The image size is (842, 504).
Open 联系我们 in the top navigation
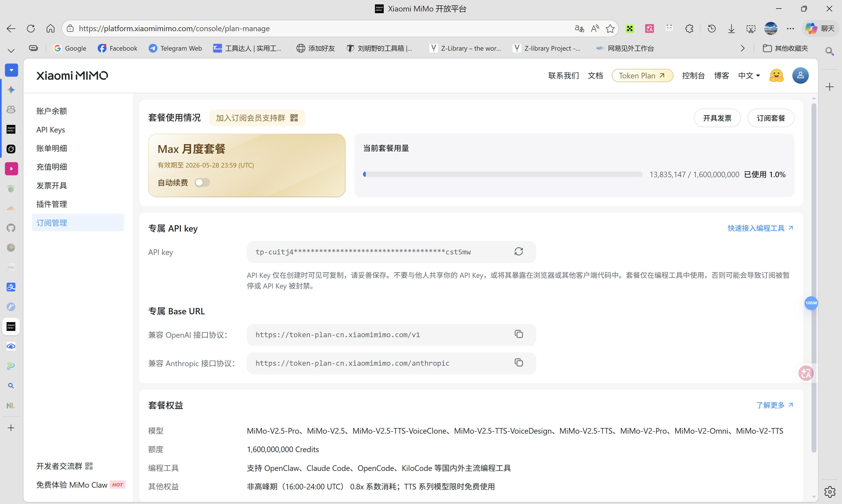point(563,75)
